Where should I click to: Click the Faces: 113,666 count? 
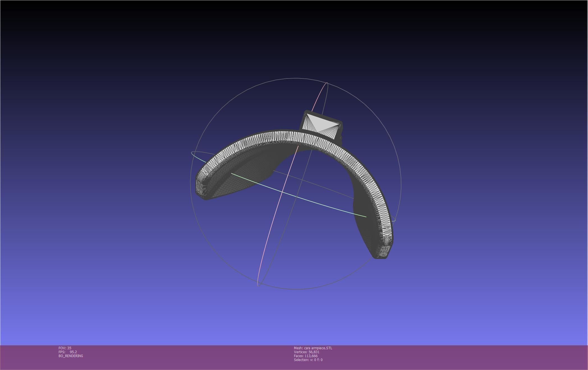click(306, 356)
